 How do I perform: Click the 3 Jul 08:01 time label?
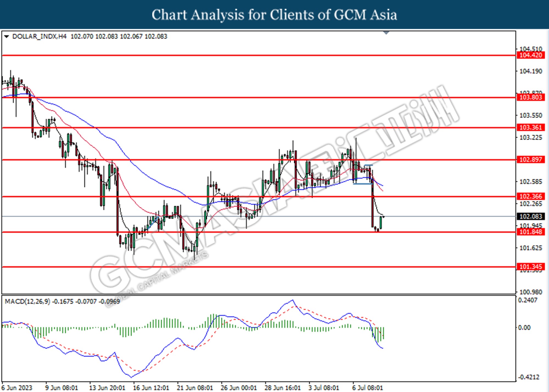[324, 388]
